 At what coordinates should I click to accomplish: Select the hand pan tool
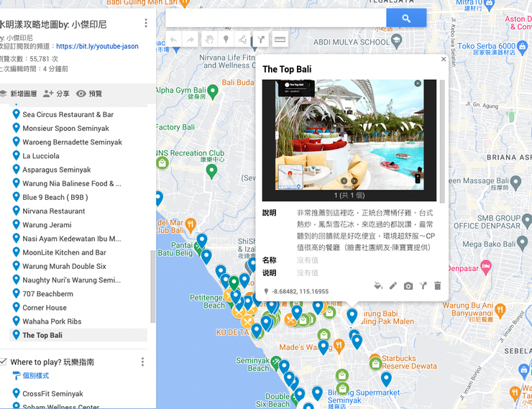click(x=208, y=40)
